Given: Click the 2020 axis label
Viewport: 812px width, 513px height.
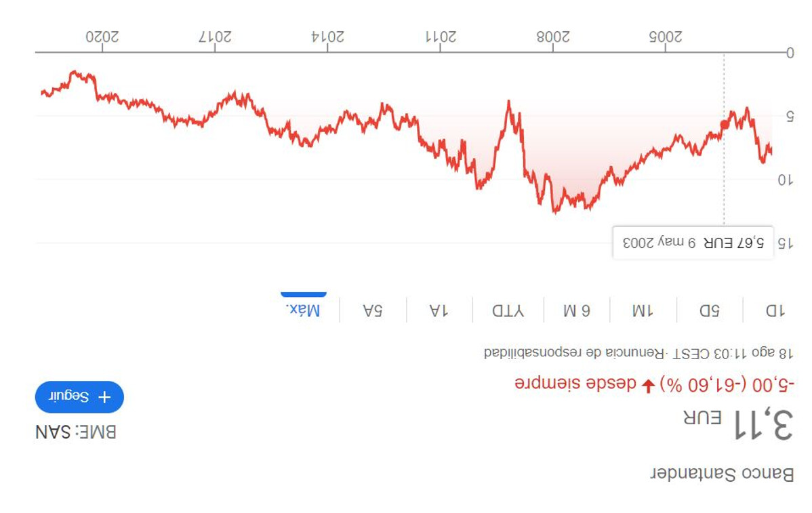Looking at the screenshot, I should coord(102,37).
